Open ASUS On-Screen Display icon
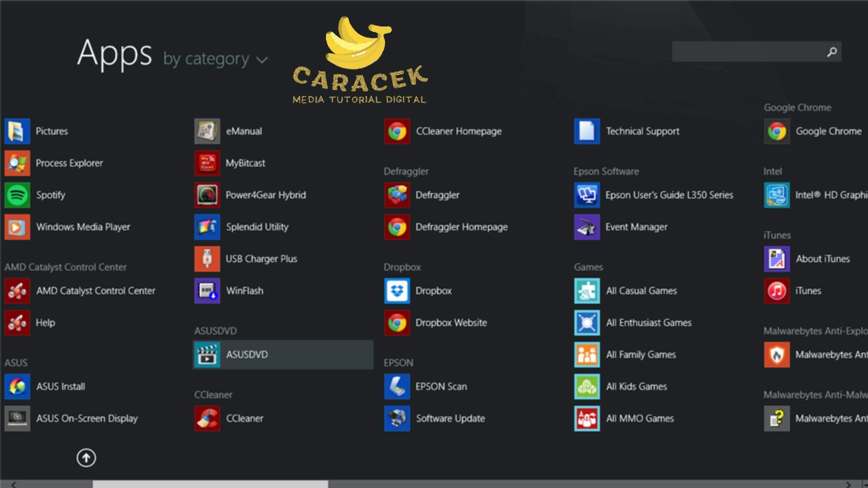Viewport: 868px width, 488px height. (x=17, y=418)
